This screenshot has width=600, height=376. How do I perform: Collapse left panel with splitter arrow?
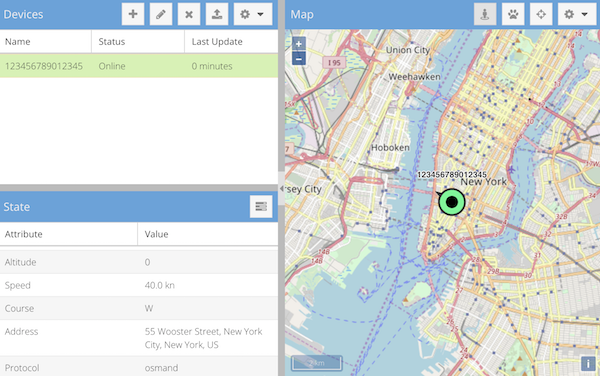[282, 188]
